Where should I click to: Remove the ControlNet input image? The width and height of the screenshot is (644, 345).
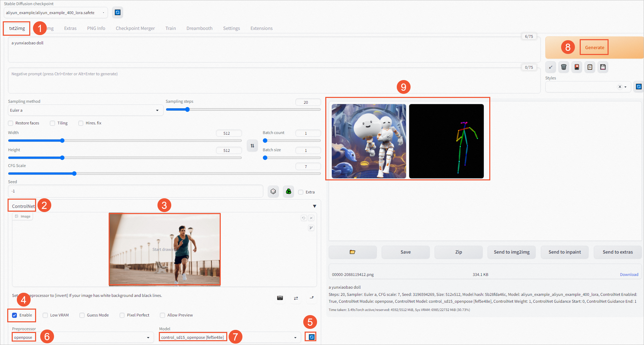pyautogui.click(x=311, y=218)
